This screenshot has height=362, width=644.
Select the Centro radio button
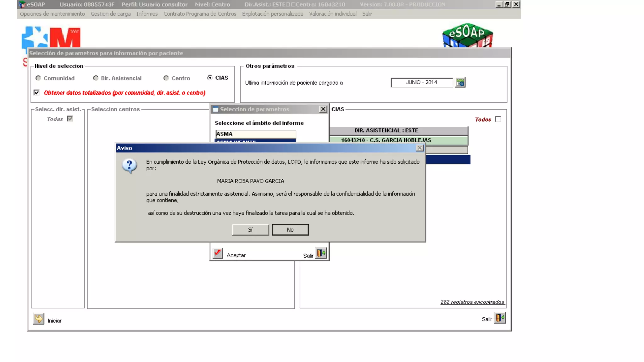(x=166, y=78)
